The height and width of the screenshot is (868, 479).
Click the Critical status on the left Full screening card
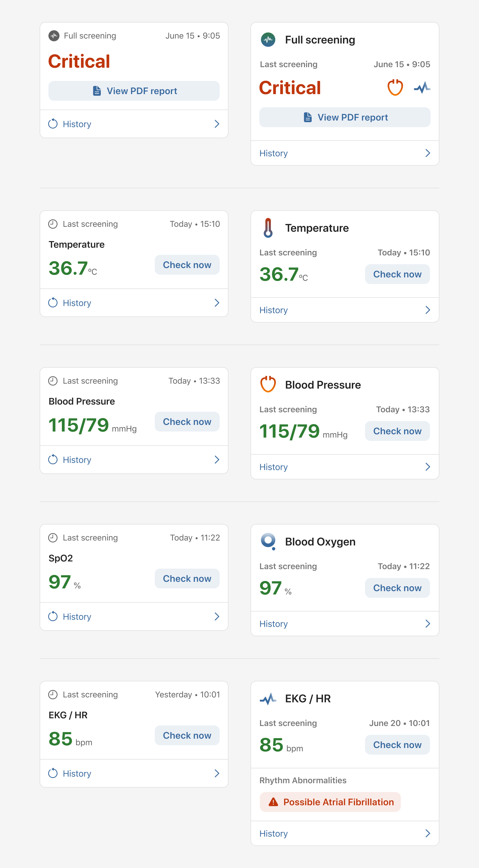point(79,61)
